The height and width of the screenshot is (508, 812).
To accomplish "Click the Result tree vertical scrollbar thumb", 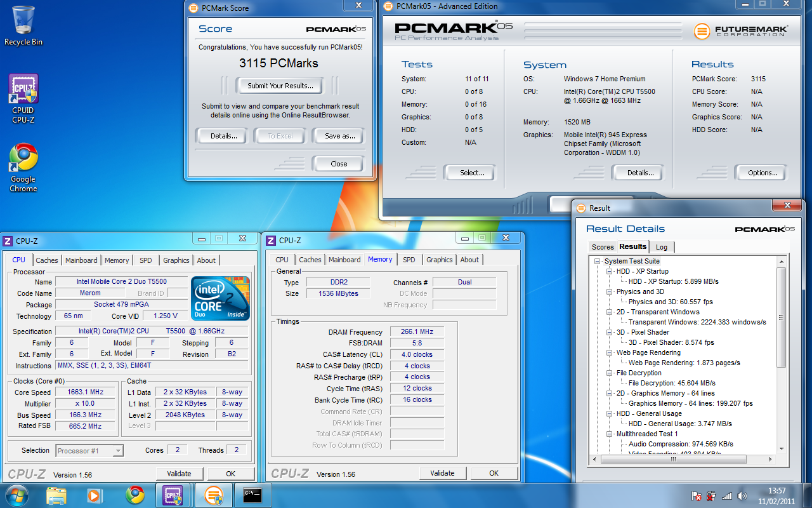I will [x=781, y=317].
